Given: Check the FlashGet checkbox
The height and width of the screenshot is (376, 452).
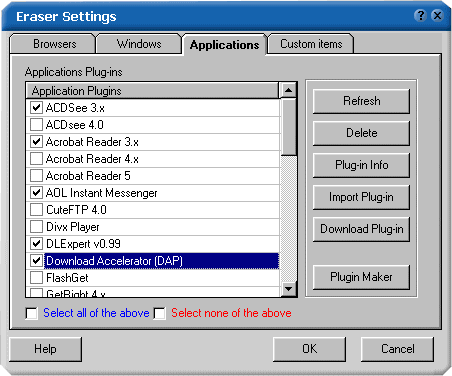Looking at the screenshot, I should (36, 278).
